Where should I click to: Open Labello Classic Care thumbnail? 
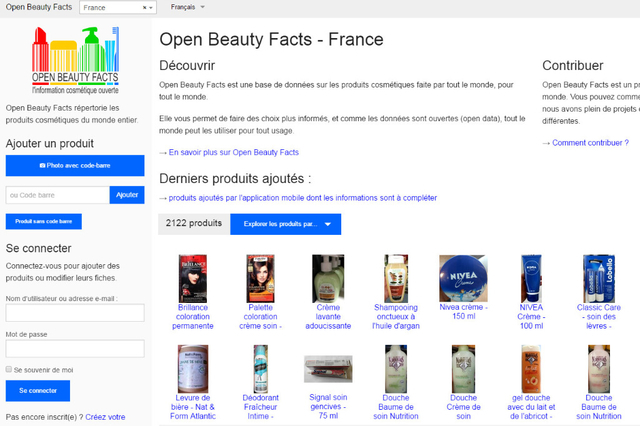click(599, 279)
